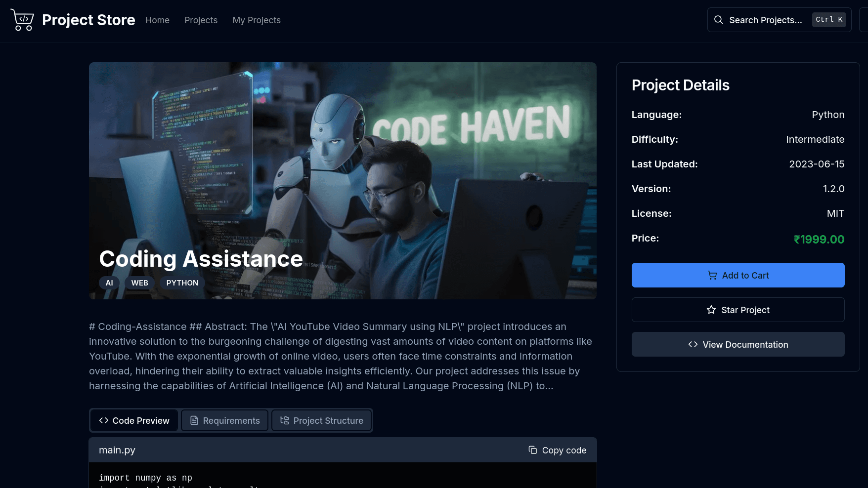Image resolution: width=868 pixels, height=488 pixels.
Task: Click the shopping cart icon in Add to Cart
Action: coord(712,275)
